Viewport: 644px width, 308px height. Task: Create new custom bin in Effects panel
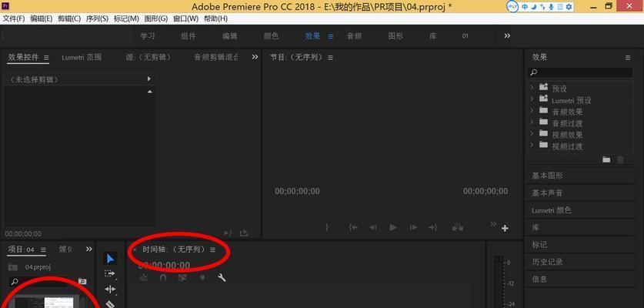606,160
